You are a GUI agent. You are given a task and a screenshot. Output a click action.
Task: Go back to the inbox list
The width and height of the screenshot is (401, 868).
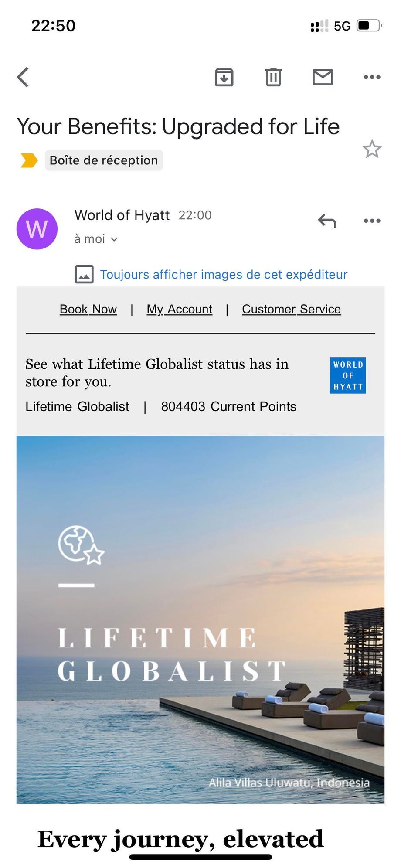pos(24,77)
